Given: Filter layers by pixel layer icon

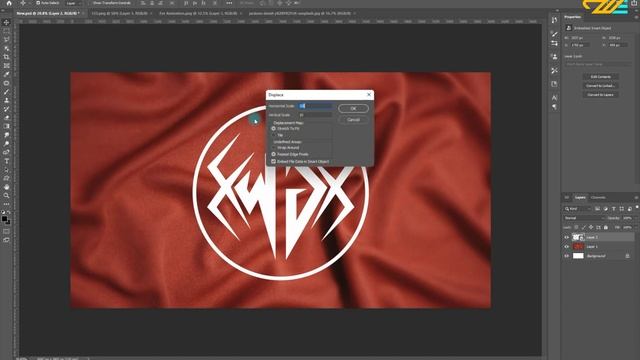Looking at the screenshot, I should [597, 209].
